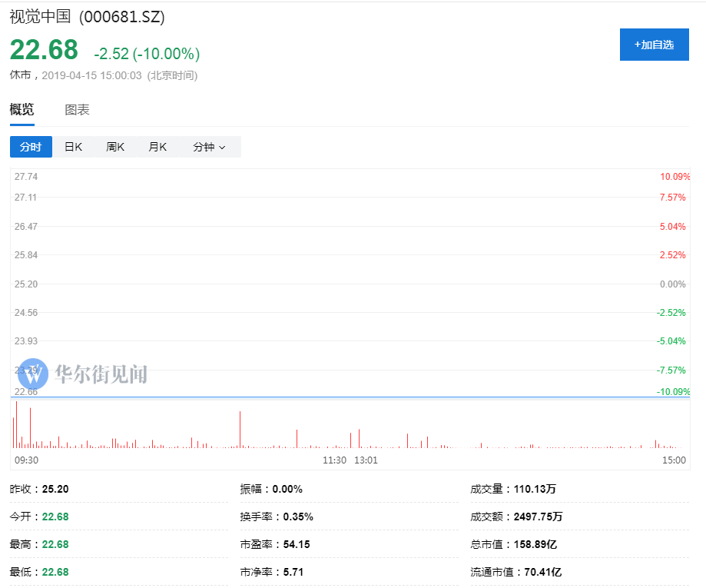Expand the 分钟 chevron menu
Viewport: 706px width, 588px height.
221,147
